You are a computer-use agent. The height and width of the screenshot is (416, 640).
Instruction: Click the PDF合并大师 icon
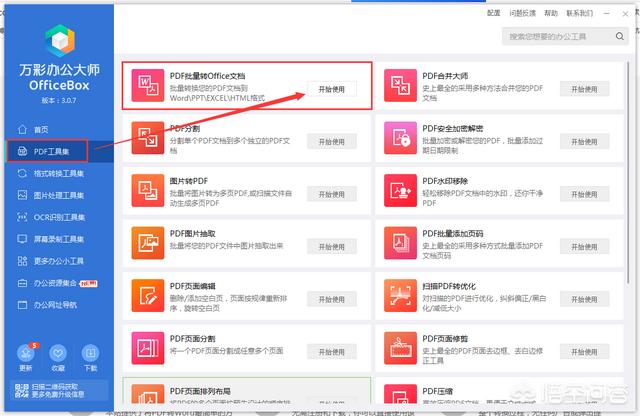400,85
